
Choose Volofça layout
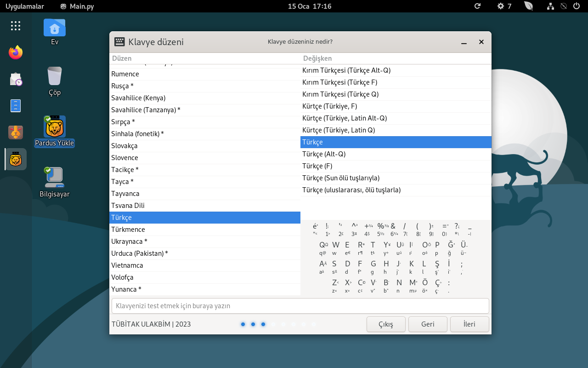(x=205, y=277)
